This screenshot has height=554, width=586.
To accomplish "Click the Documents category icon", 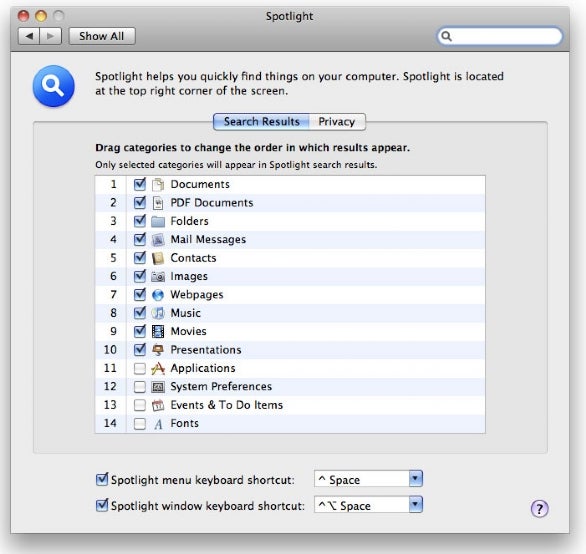I will [x=158, y=184].
